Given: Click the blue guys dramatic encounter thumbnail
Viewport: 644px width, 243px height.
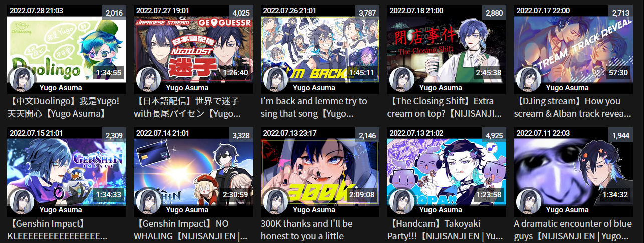Looking at the screenshot, I should pyautogui.click(x=573, y=171).
